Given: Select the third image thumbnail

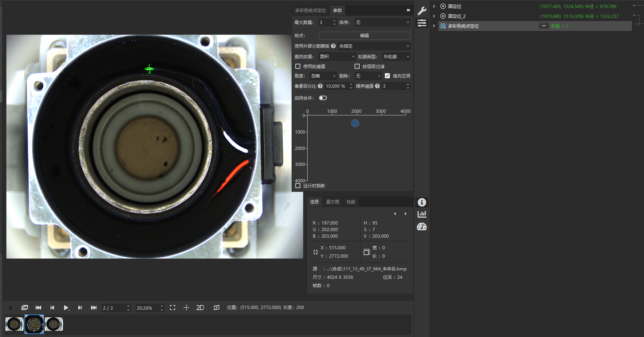Looking at the screenshot, I should point(54,324).
